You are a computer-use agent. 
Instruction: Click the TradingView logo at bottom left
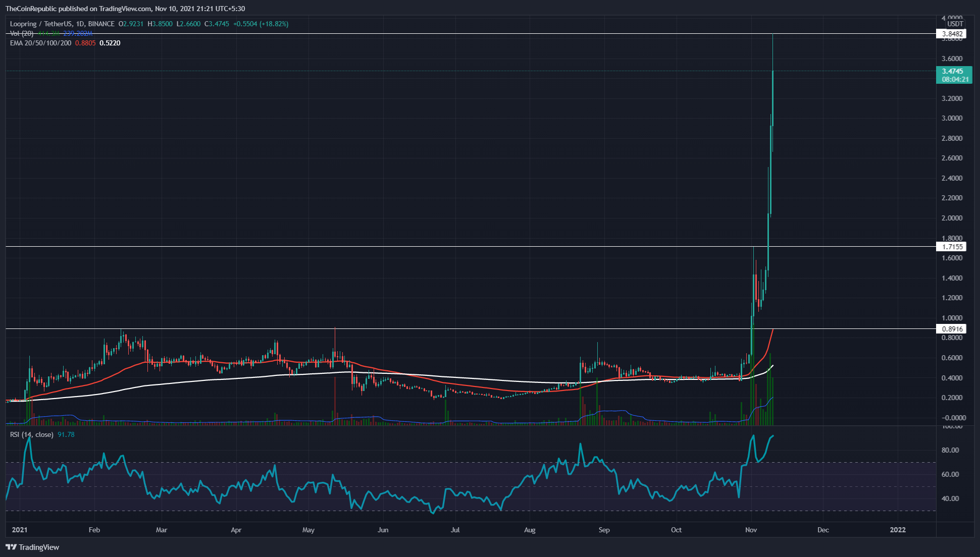(32, 547)
